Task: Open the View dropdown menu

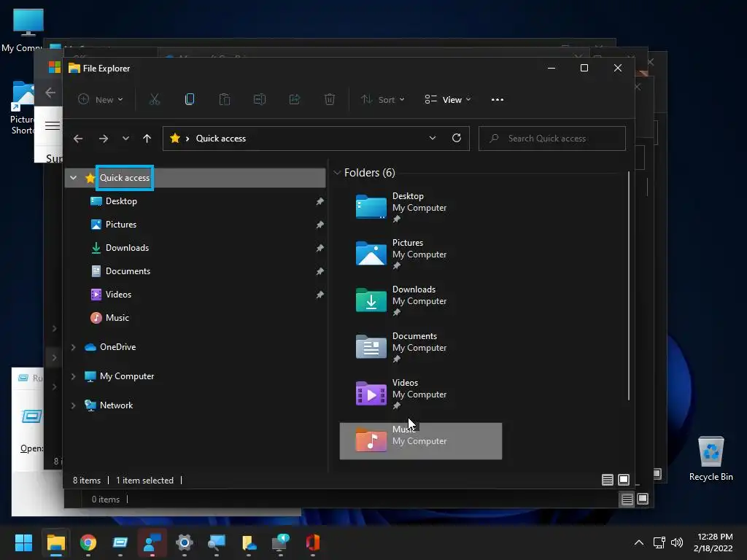Action: pos(448,99)
